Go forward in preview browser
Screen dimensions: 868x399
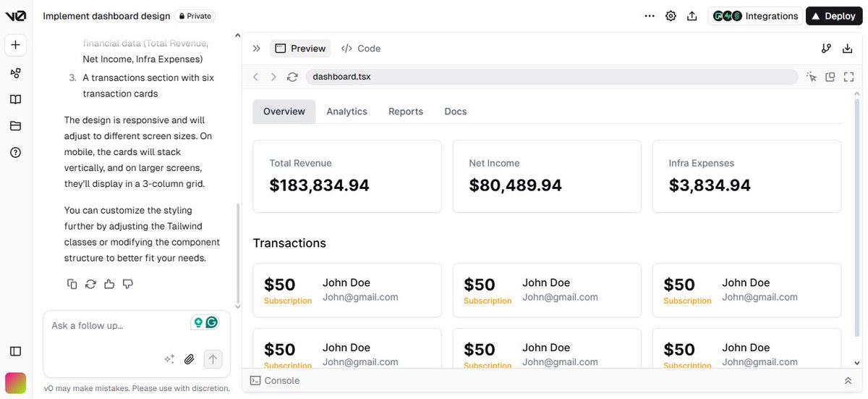pyautogui.click(x=273, y=77)
